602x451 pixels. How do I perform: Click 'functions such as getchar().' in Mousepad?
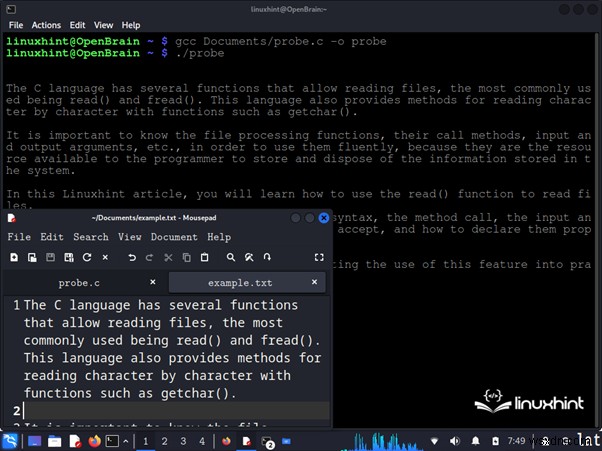(x=130, y=393)
